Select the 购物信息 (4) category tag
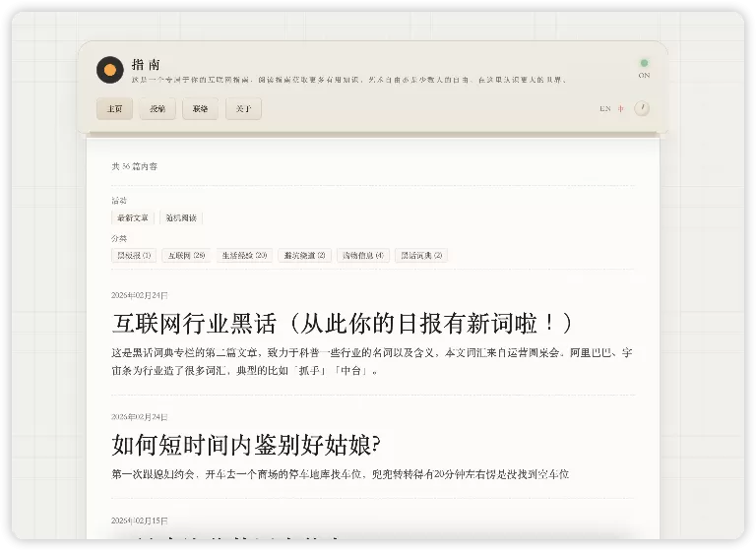The height and width of the screenshot is (551, 756). coord(361,256)
